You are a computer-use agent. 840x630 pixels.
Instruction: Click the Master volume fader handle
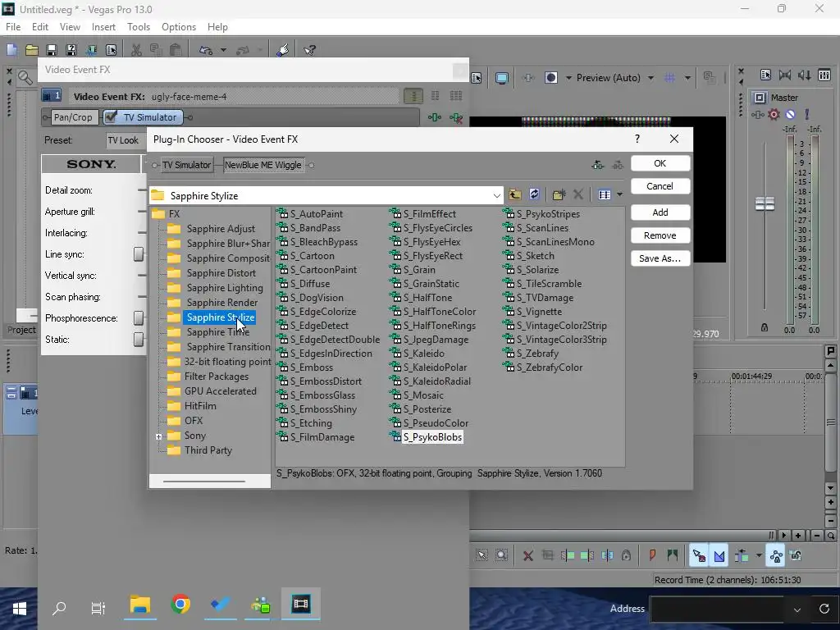(x=765, y=203)
